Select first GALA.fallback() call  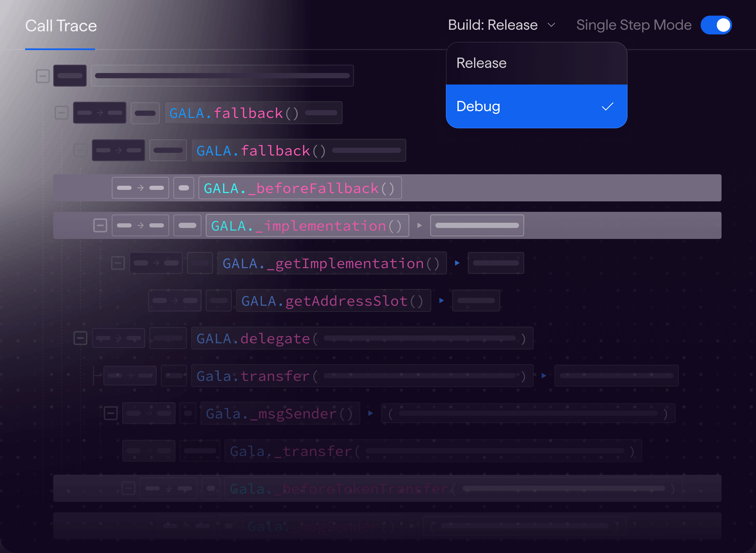(x=253, y=113)
